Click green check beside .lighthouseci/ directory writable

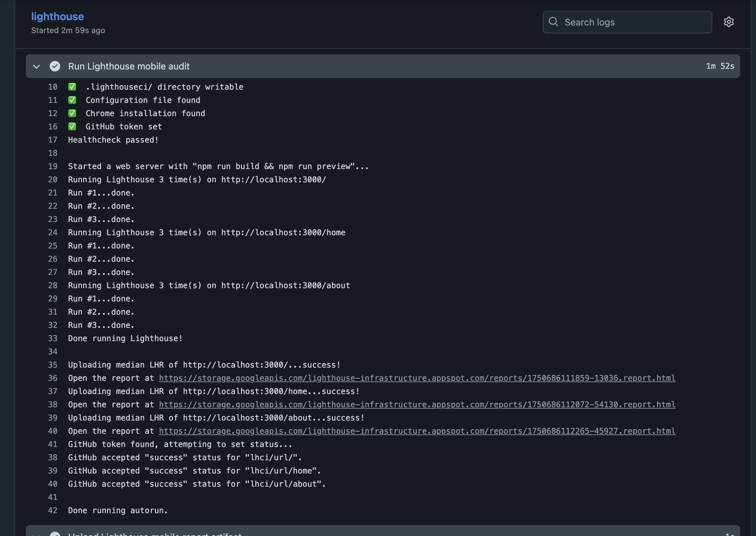pyautogui.click(x=72, y=87)
